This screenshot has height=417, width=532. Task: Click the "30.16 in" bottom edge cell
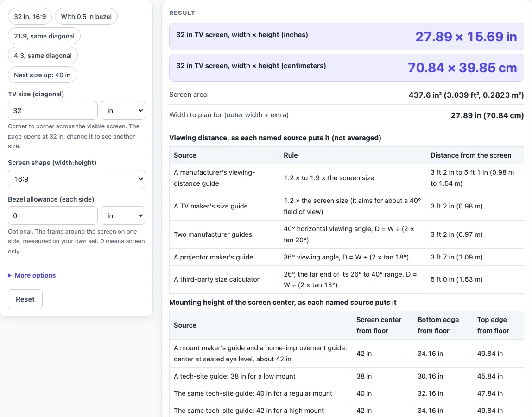tap(443, 376)
